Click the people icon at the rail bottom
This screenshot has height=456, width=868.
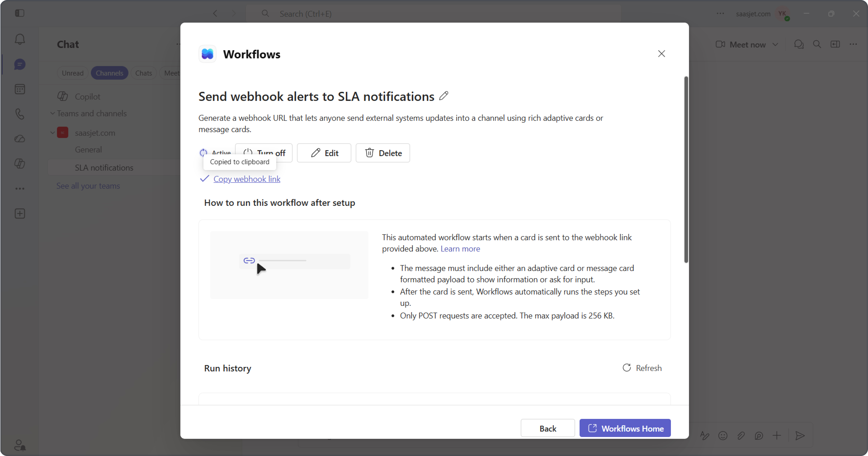click(20, 445)
